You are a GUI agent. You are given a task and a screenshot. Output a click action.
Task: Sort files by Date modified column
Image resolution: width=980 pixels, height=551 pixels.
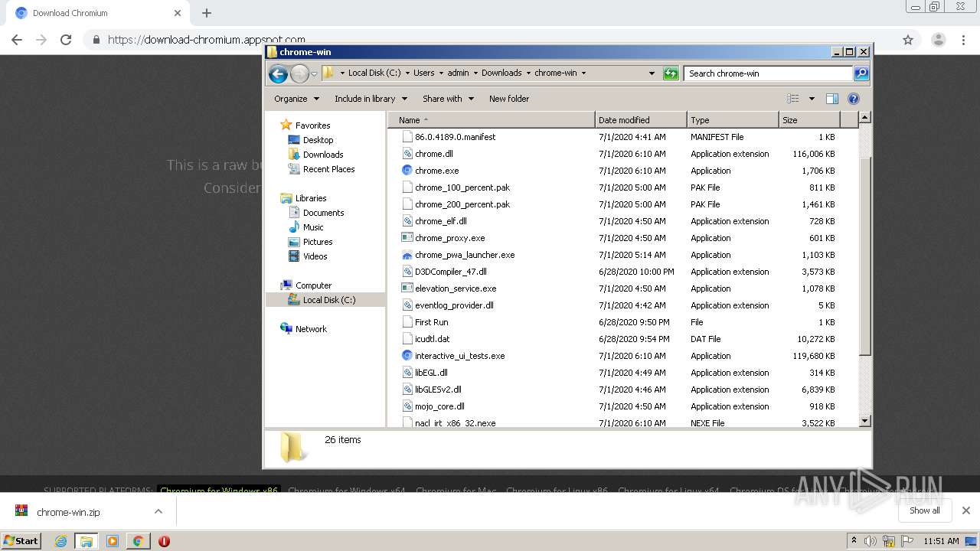[641, 120]
